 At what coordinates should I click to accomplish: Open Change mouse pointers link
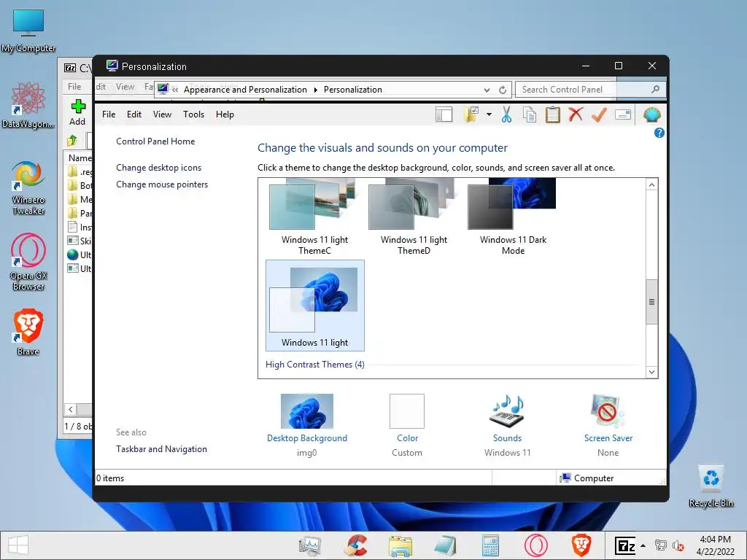tap(162, 184)
